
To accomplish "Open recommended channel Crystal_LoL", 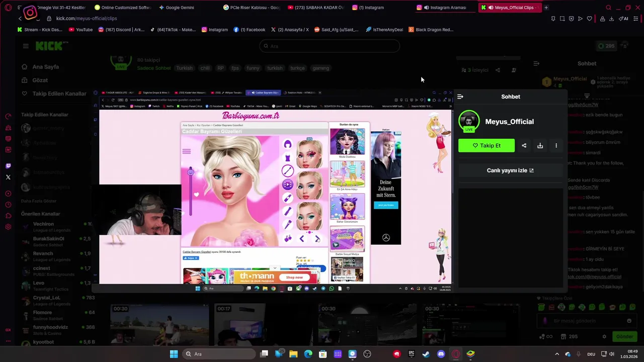I will pos(55,300).
